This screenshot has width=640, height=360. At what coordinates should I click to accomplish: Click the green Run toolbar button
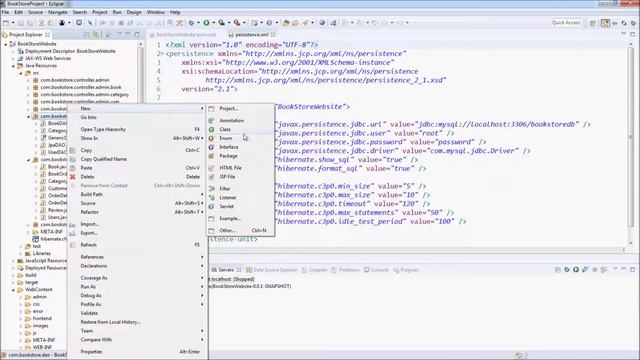pyautogui.click(x=207, y=23)
